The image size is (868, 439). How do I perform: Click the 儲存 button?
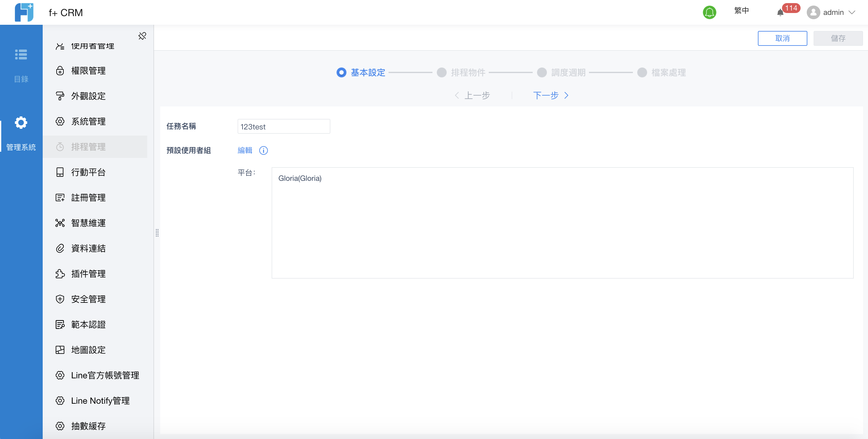[838, 38]
